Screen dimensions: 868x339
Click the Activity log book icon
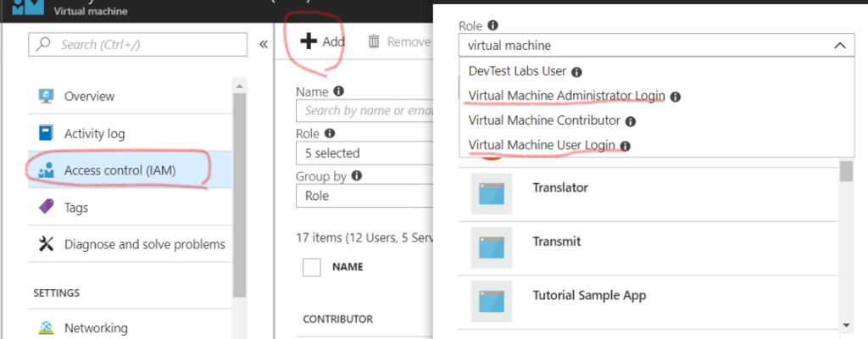(46, 133)
